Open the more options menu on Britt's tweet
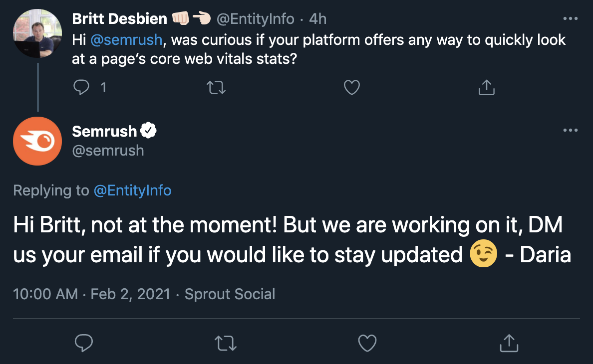This screenshot has height=364, width=593. [x=570, y=18]
